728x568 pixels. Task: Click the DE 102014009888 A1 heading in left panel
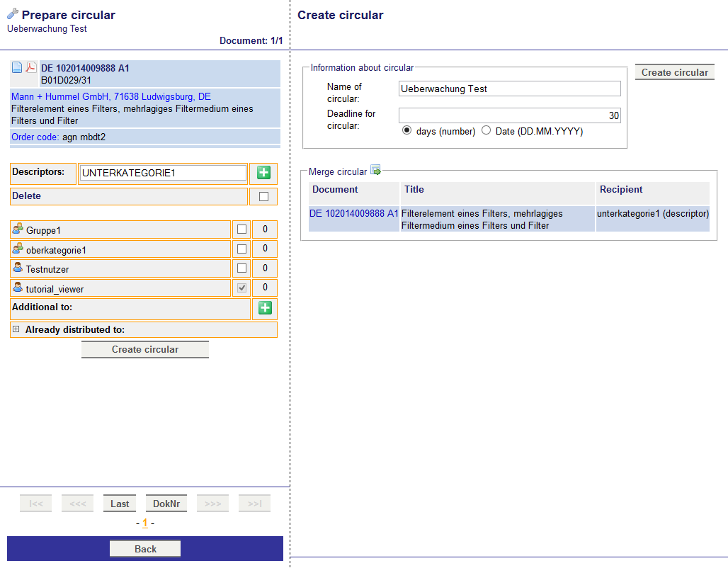pos(85,68)
